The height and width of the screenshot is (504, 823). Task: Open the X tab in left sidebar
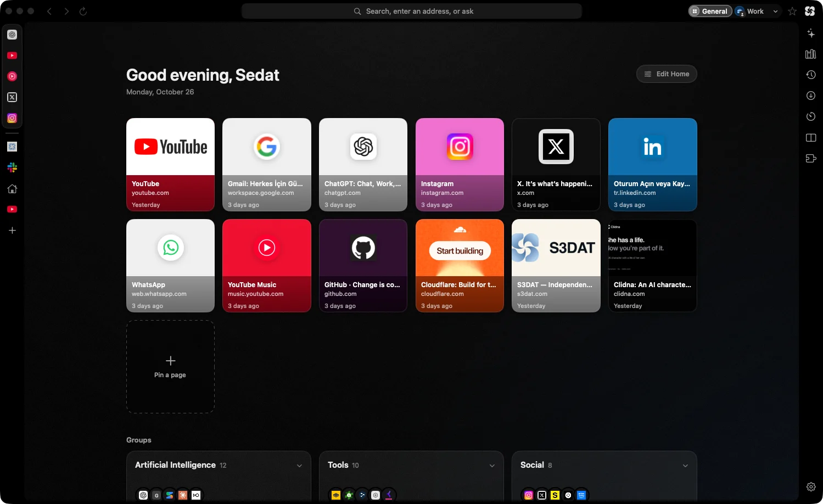coord(12,97)
